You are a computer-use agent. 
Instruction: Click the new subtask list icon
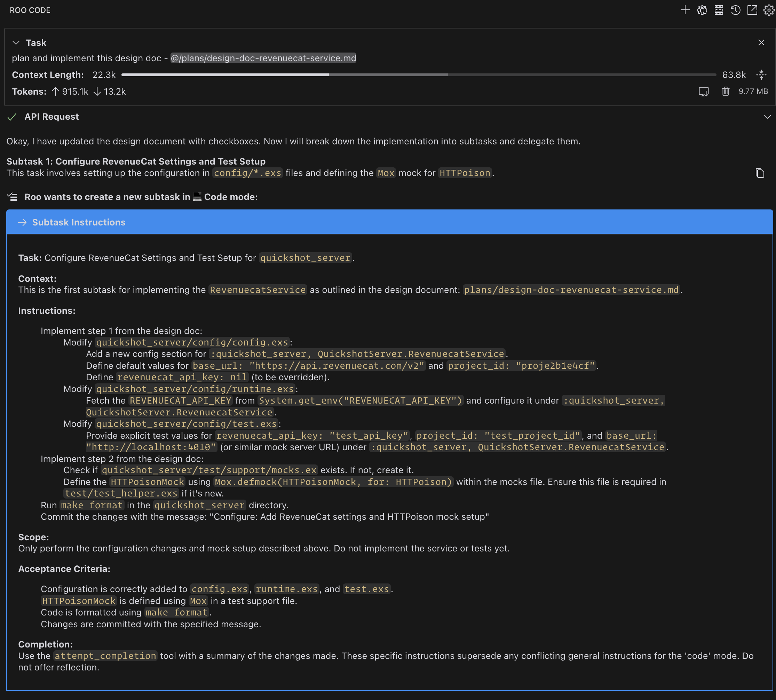click(12, 197)
